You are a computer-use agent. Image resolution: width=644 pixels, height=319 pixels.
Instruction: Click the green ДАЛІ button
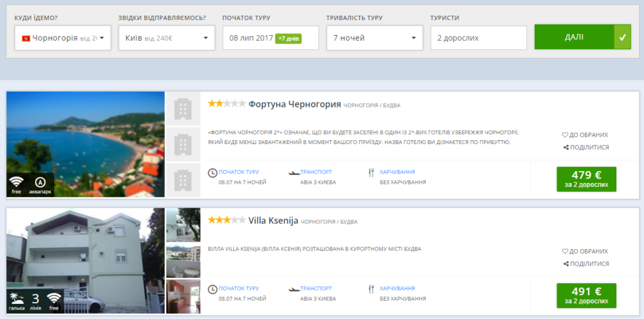coord(582,37)
